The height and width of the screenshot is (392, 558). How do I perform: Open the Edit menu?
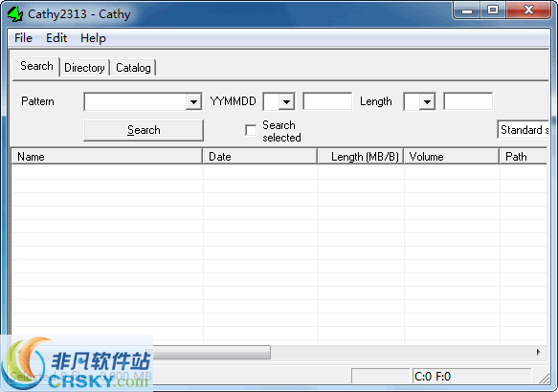point(56,37)
